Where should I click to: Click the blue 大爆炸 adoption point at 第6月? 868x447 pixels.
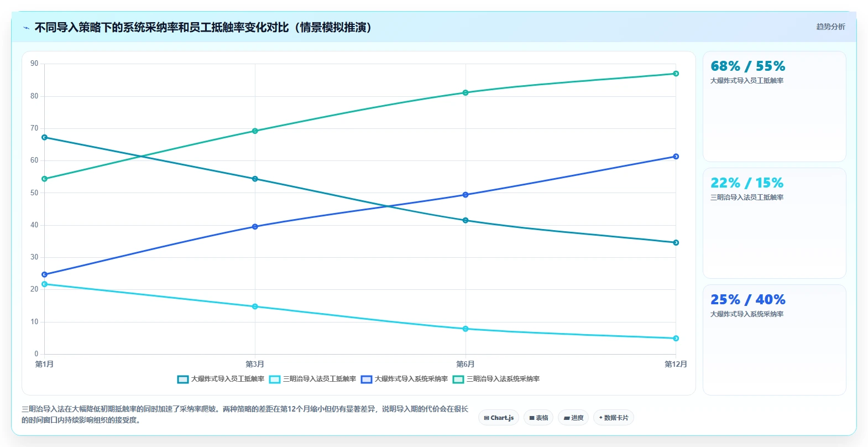coord(466,195)
